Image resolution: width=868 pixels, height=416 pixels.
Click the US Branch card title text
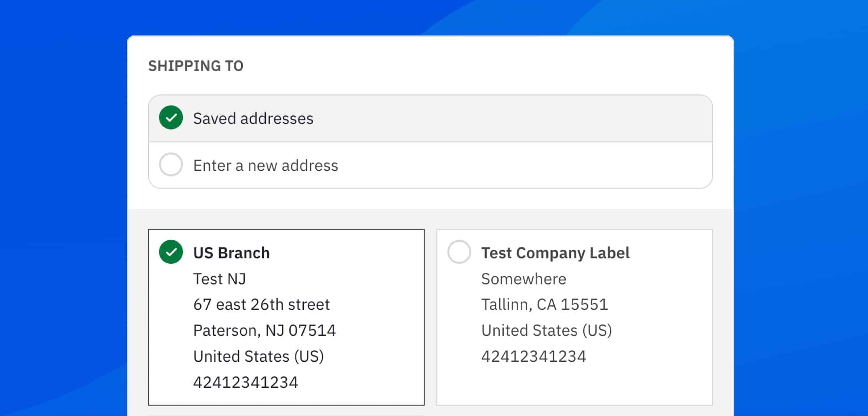(232, 252)
